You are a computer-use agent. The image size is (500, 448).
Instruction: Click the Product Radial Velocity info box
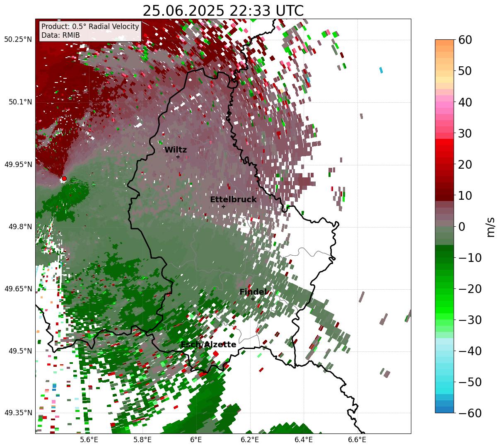(x=90, y=31)
